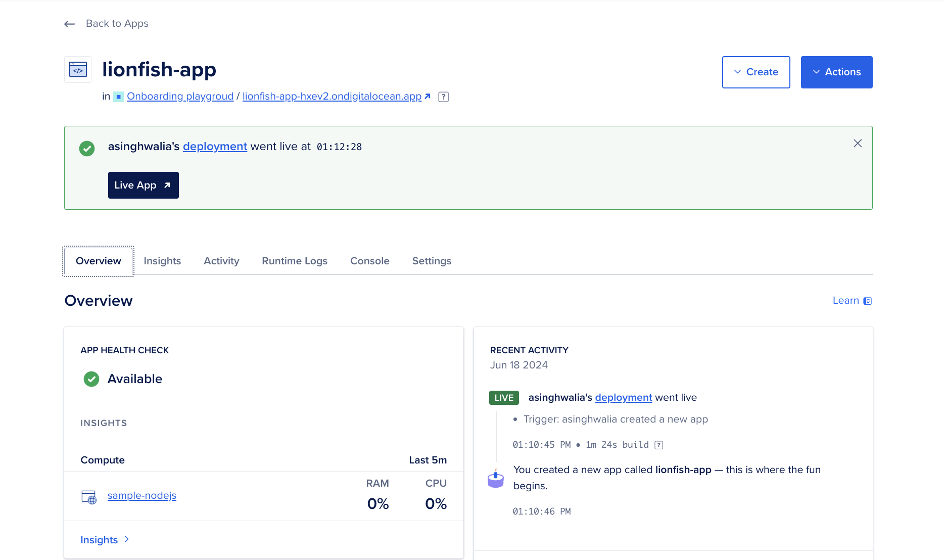Click the sample-nodejs web service icon
The image size is (944, 560).
click(89, 497)
